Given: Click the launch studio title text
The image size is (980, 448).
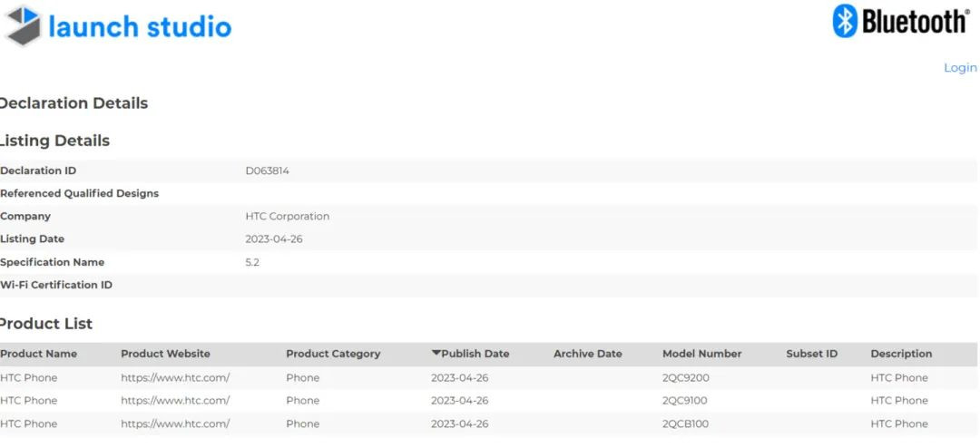Looking at the screenshot, I should [x=140, y=26].
